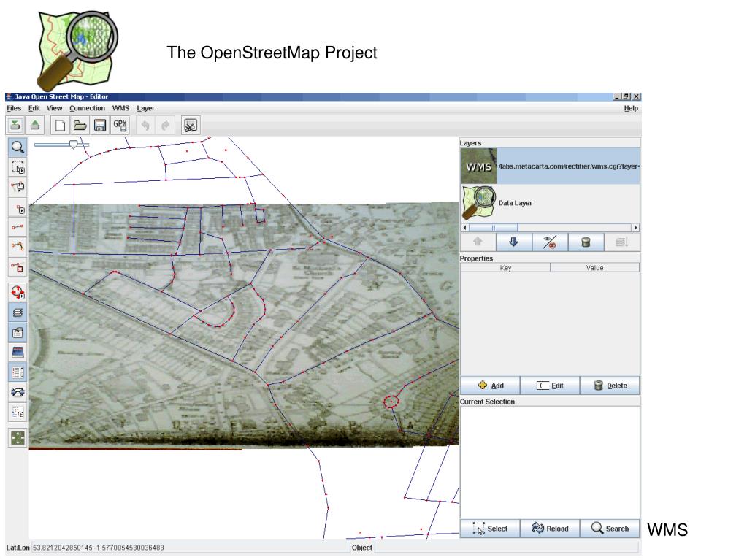This screenshot has width=747, height=560.
Task: Select the add node tool
Action: (x=18, y=207)
